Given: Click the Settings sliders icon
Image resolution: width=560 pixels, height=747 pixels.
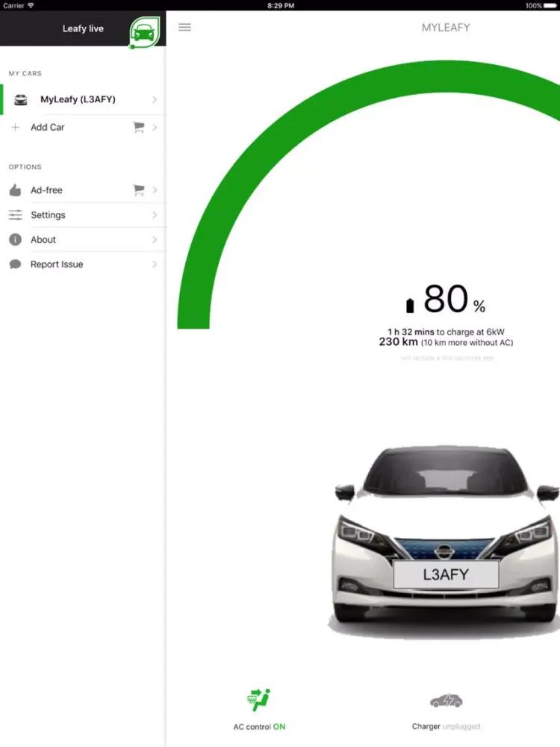Looking at the screenshot, I should tap(15, 215).
